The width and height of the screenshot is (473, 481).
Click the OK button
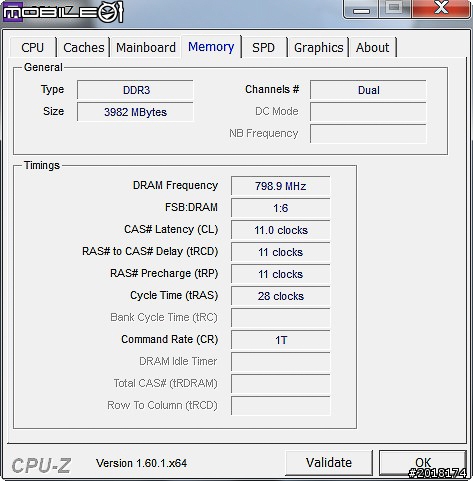click(x=423, y=463)
